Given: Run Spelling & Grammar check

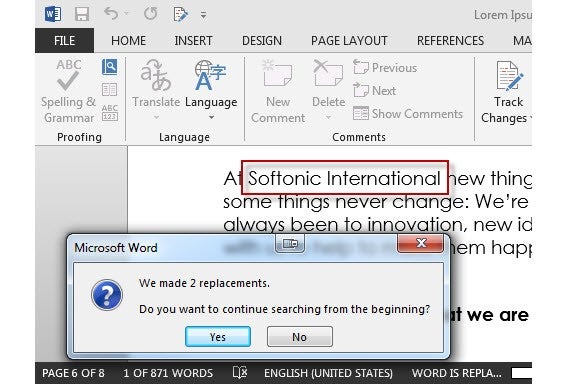Looking at the screenshot, I should pos(68,92).
